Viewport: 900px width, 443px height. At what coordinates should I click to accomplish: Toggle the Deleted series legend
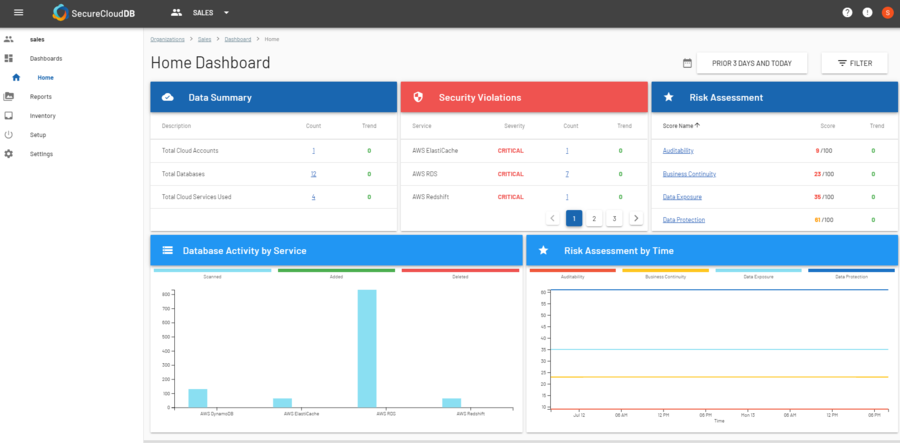tap(459, 271)
